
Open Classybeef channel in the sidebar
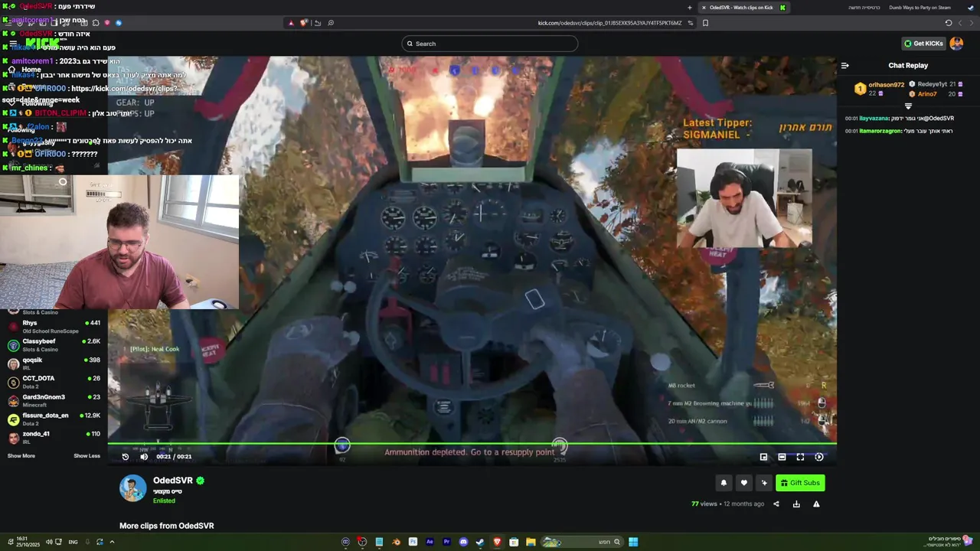pyautogui.click(x=54, y=345)
